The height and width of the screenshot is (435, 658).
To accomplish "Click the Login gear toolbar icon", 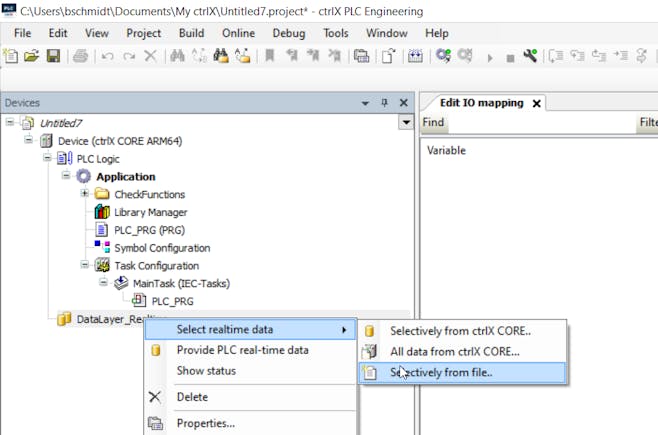I will click(x=443, y=56).
